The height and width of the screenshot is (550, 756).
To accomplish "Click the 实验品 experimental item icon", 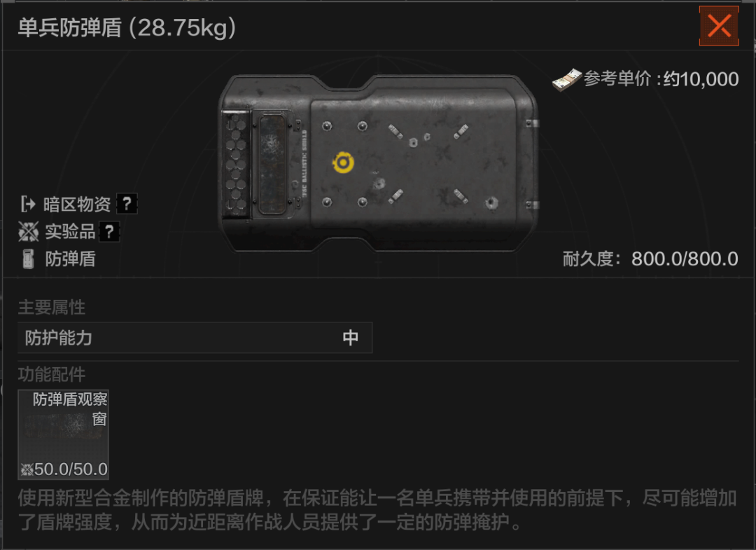I will (x=29, y=232).
